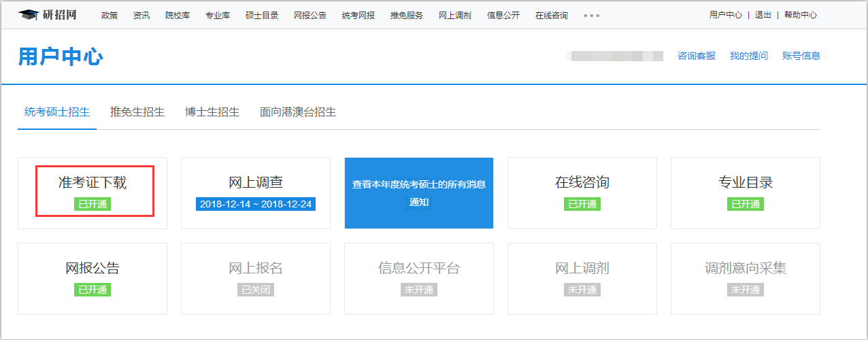868x340 pixels.
Task: Open the blue 查看本年度统考硕士的所有消息 card
Action: pos(419,193)
